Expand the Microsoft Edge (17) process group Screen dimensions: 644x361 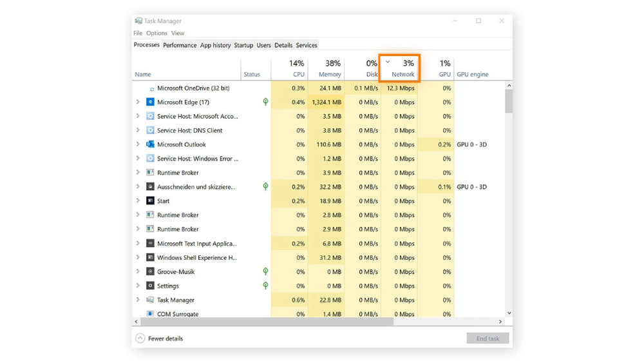(x=138, y=102)
